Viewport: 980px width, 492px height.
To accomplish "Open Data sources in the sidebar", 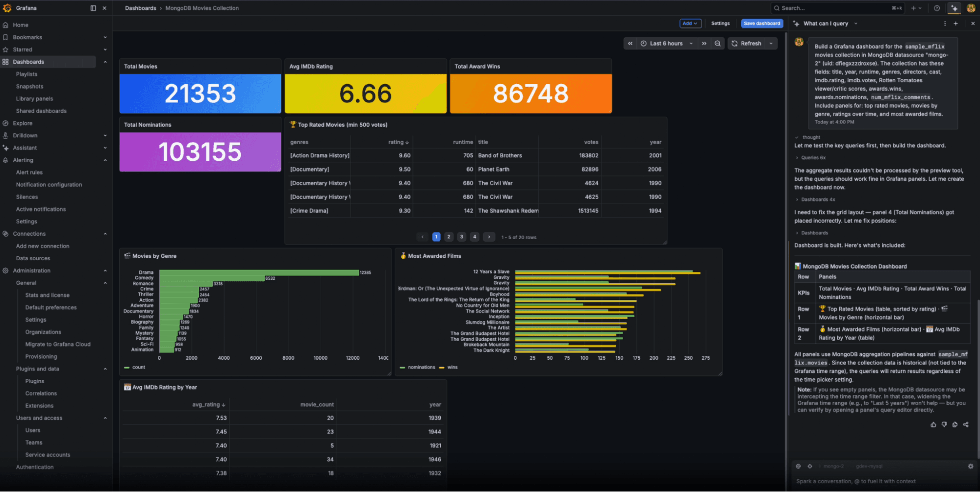I will 33,258.
